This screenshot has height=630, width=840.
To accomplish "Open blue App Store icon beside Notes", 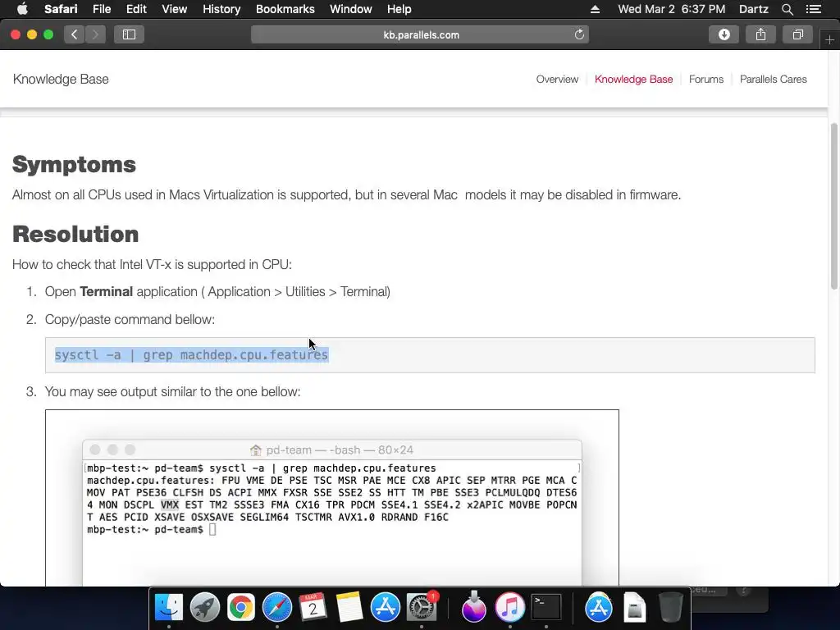I will [x=386, y=608].
